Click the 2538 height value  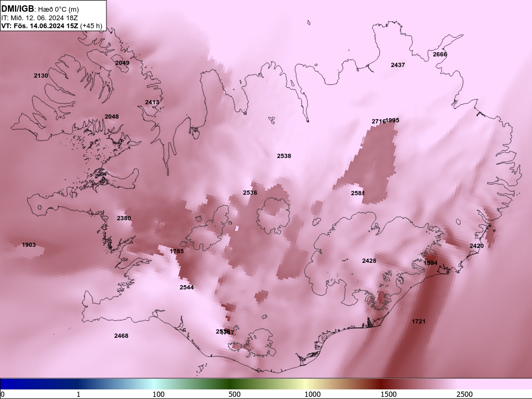click(284, 156)
